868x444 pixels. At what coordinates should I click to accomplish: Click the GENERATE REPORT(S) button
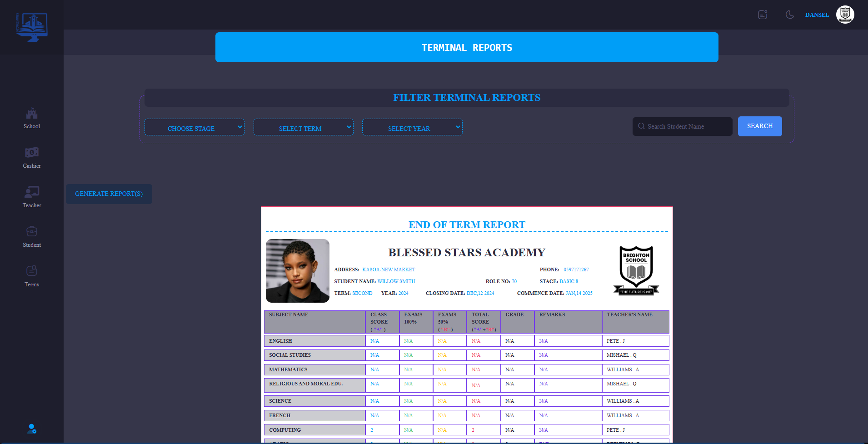coord(109,194)
